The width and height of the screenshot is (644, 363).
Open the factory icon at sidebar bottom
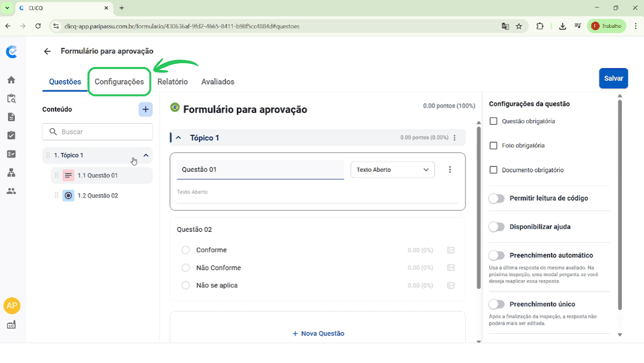click(x=12, y=325)
